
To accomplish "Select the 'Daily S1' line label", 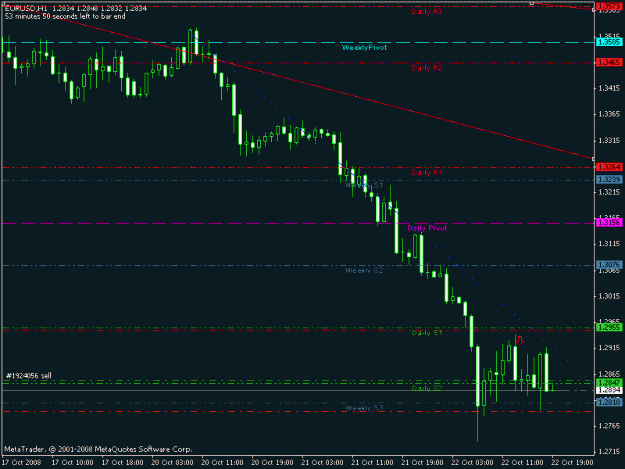I will (x=427, y=333).
